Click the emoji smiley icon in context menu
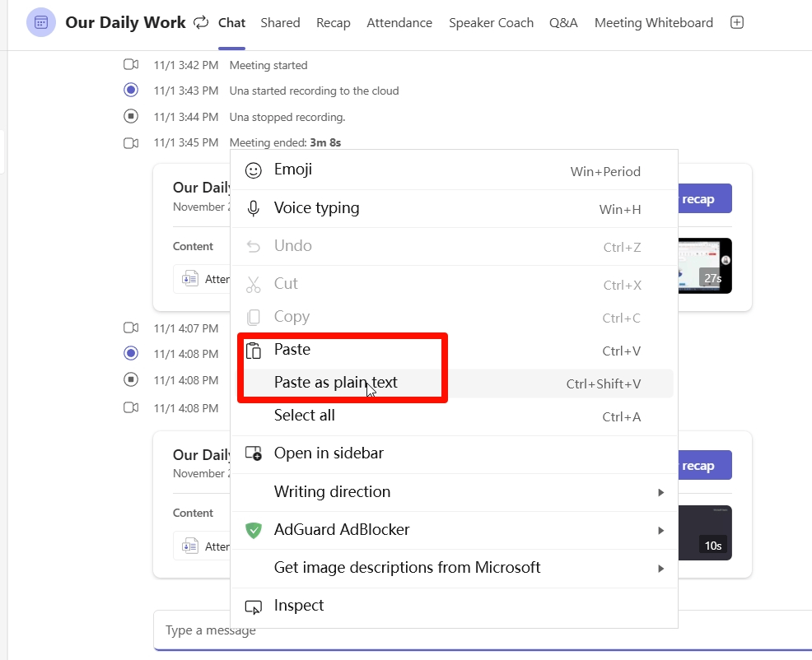This screenshot has width=812, height=660. click(253, 170)
